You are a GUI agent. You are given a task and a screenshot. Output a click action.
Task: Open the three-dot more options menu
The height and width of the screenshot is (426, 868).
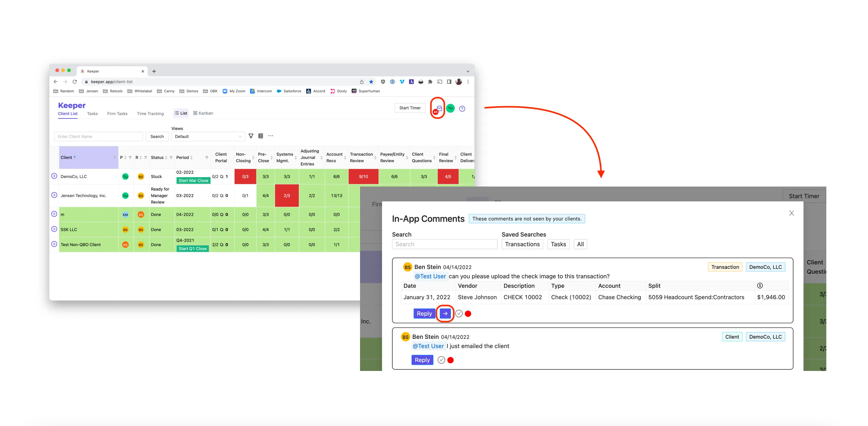271,136
